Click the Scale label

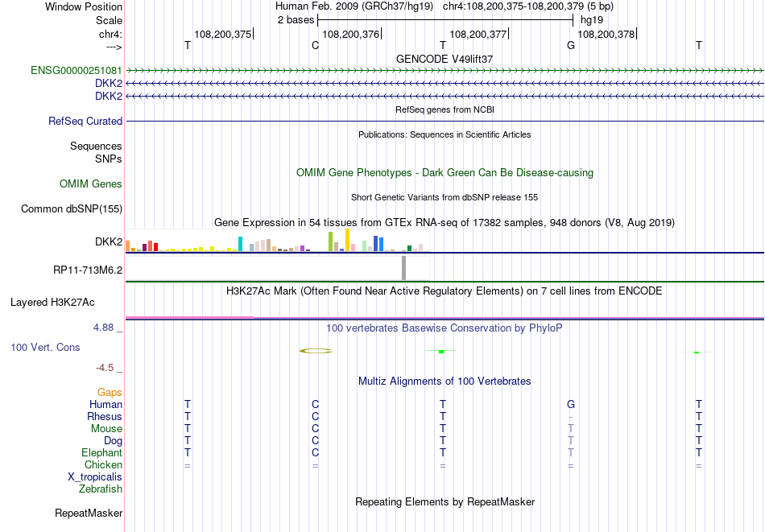pos(110,20)
